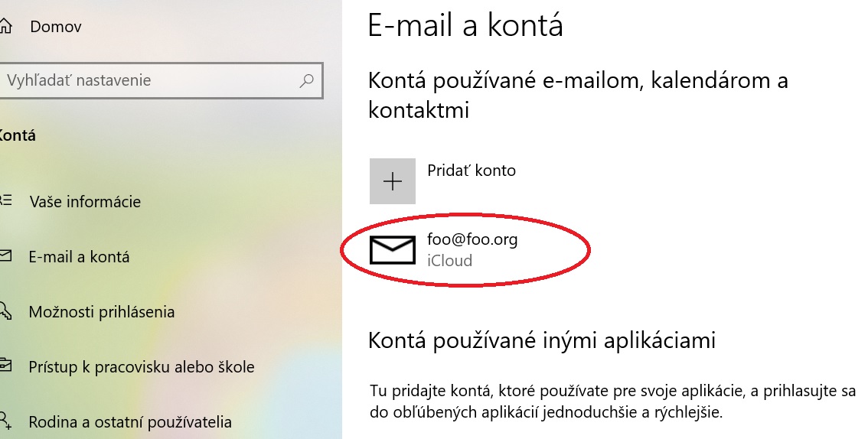Click the Home house icon
Image resolution: width=868 pixels, height=439 pixels.
pyautogui.click(x=5, y=26)
